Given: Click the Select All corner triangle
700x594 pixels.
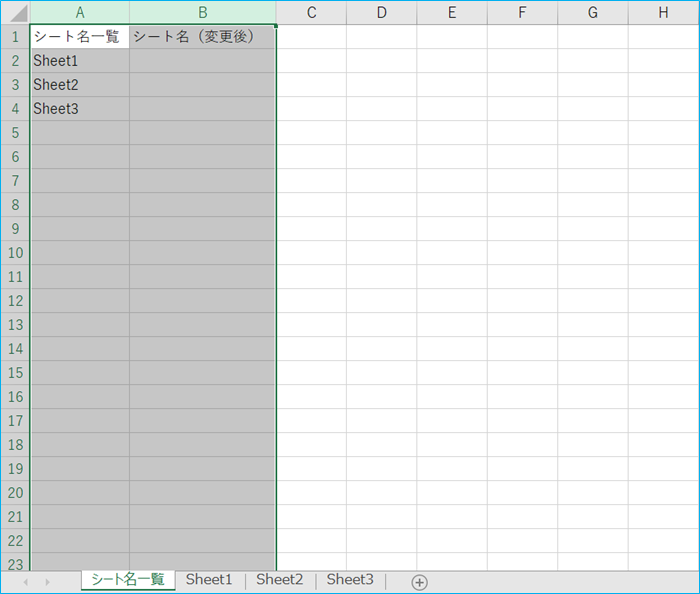Looking at the screenshot, I should (x=17, y=14).
